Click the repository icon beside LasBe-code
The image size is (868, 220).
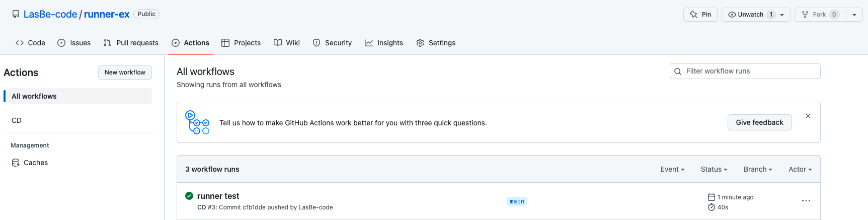pyautogui.click(x=16, y=14)
